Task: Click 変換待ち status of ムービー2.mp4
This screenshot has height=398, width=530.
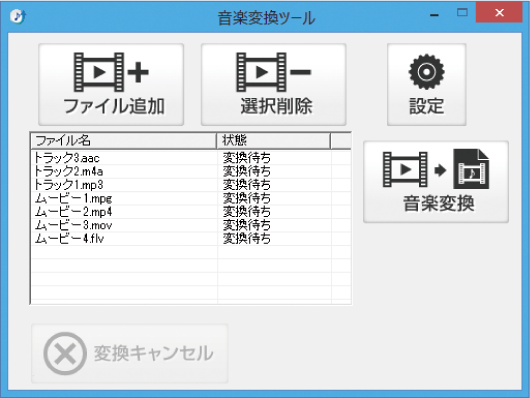Action: (x=247, y=212)
